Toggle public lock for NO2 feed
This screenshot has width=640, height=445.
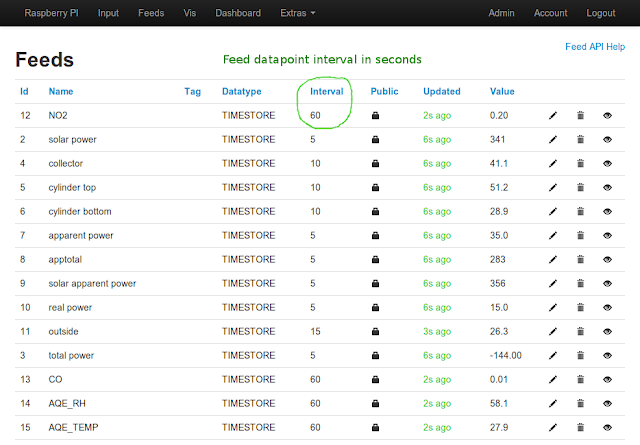[x=376, y=116]
